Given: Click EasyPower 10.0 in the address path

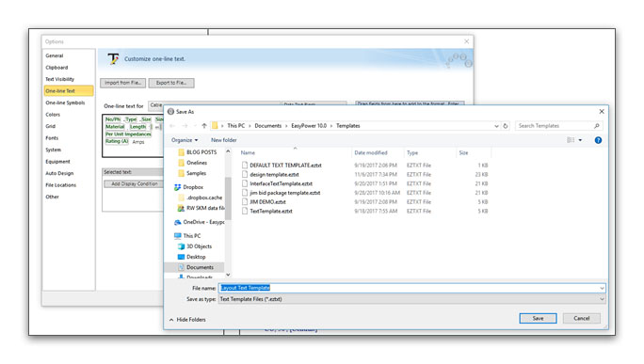Looking at the screenshot, I should pyautogui.click(x=309, y=126).
